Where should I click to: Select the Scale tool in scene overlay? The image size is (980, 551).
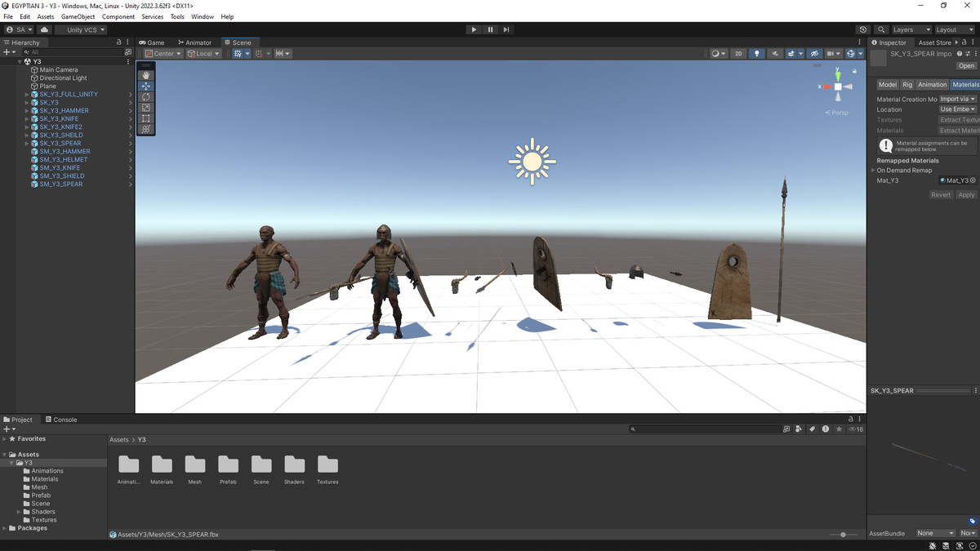[146, 108]
